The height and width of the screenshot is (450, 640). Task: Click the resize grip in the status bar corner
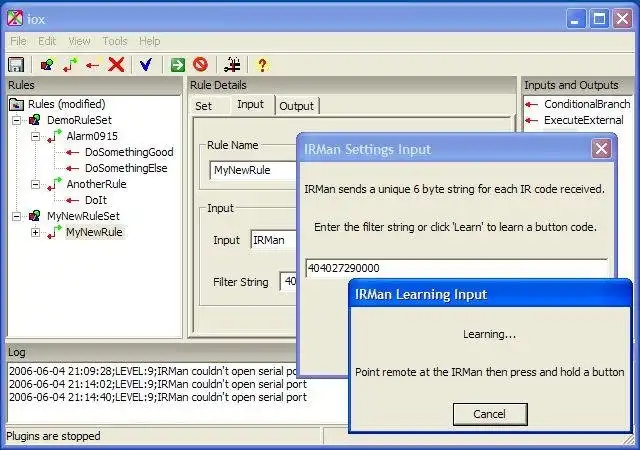(x=629, y=439)
